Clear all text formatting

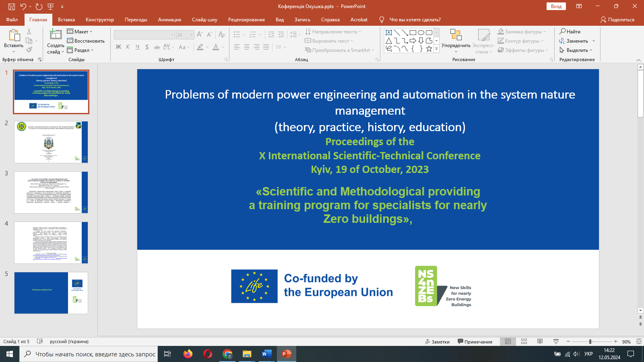221,35
